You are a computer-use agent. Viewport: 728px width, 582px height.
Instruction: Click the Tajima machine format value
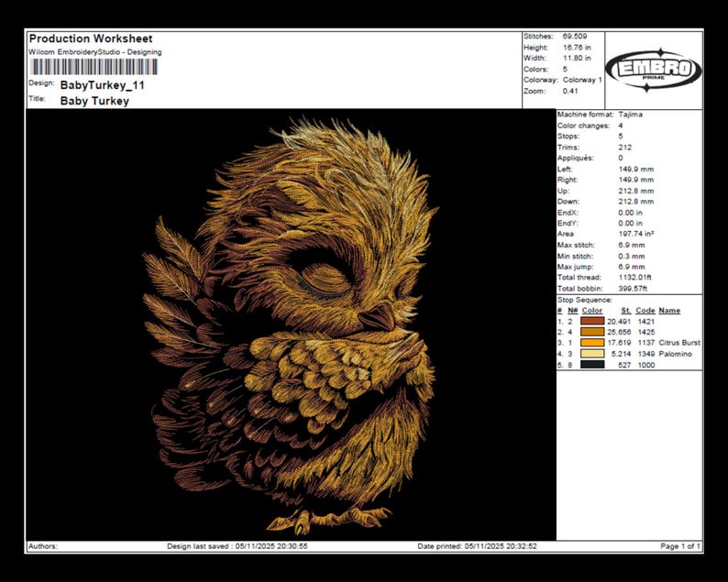tap(631, 115)
